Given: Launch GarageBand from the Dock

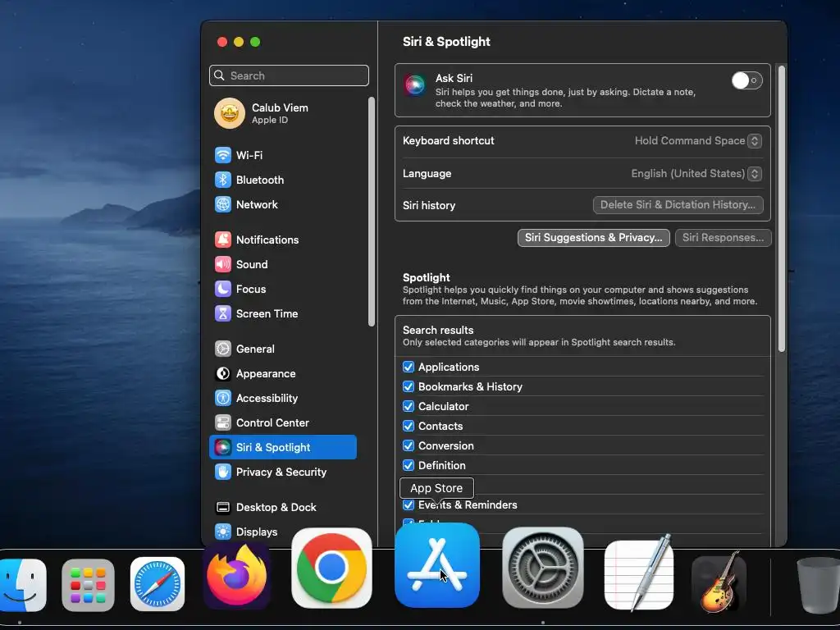Looking at the screenshot, I should 719,582.
